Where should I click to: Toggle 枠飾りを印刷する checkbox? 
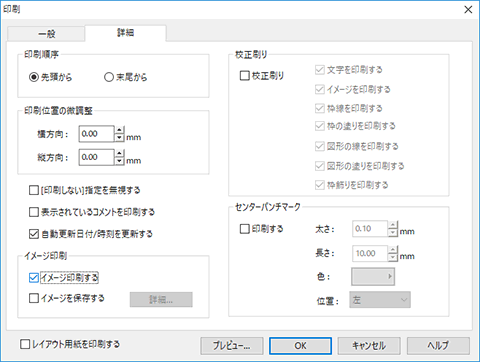[320, 185]
